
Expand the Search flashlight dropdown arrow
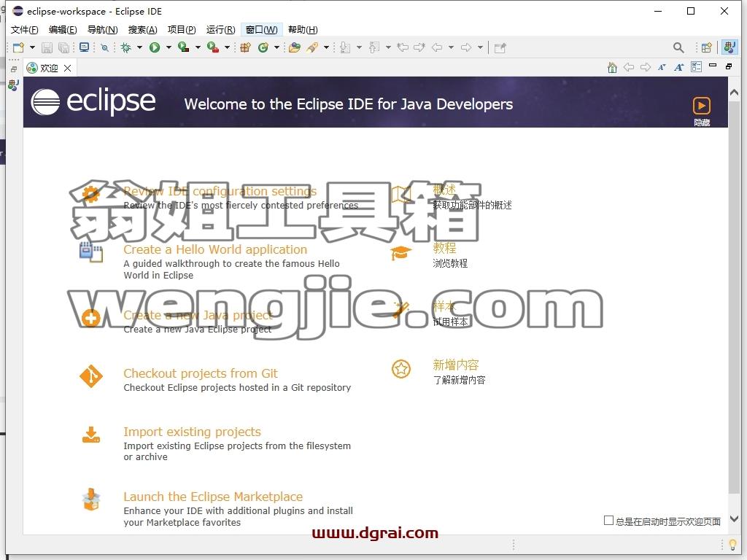[x=326, y=47]
